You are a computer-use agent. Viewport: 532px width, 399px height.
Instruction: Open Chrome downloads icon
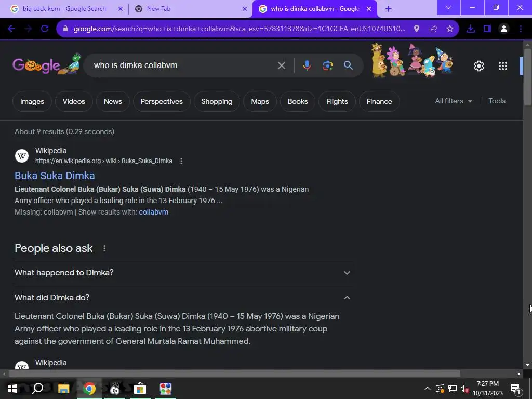pyautogui.click(x=471, y=29)
